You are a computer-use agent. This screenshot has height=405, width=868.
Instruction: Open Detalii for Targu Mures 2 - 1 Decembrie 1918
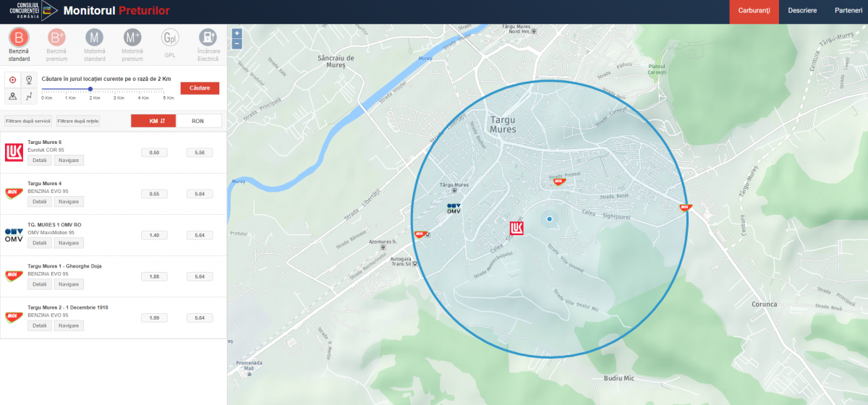[x=40, y=325]
